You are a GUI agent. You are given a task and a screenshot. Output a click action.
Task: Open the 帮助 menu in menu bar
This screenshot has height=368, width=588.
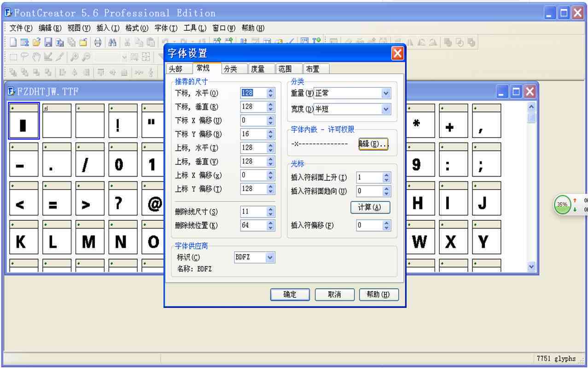253,28
